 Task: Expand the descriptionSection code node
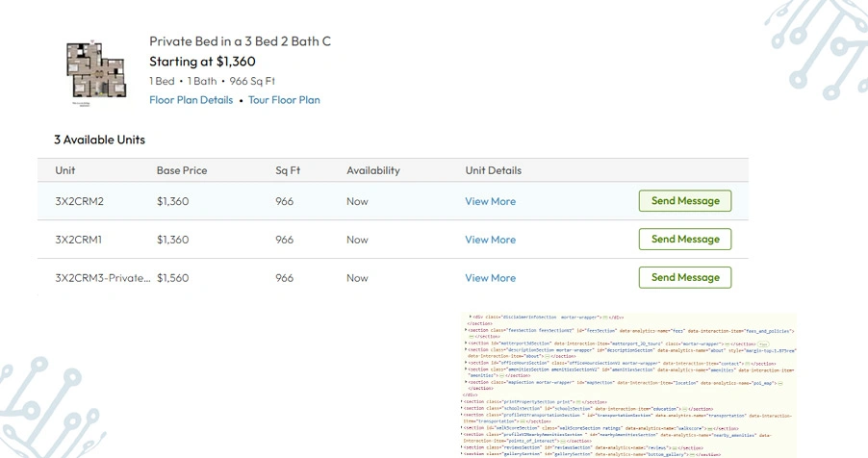(466, 349)
